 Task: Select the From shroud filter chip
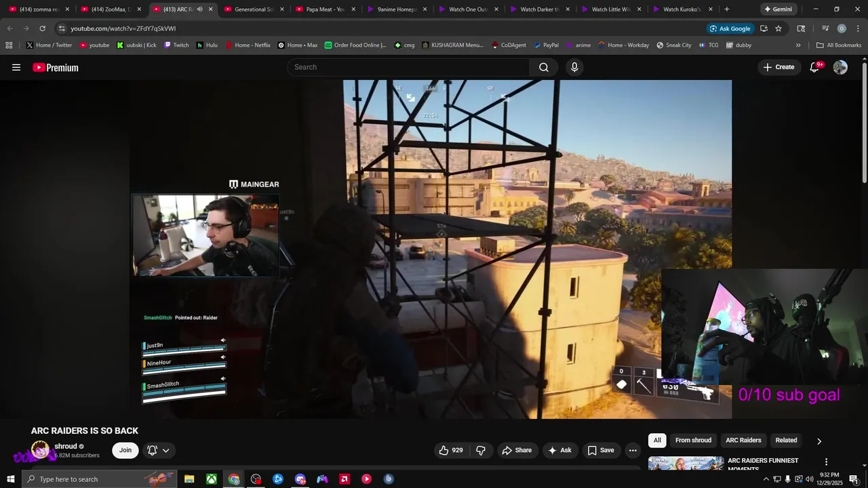[693, 441]
